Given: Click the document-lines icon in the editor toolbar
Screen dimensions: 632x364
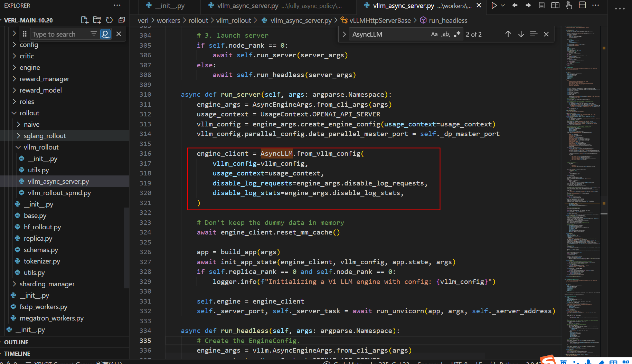Looking at the screenshot, I should tap(542, 5).
